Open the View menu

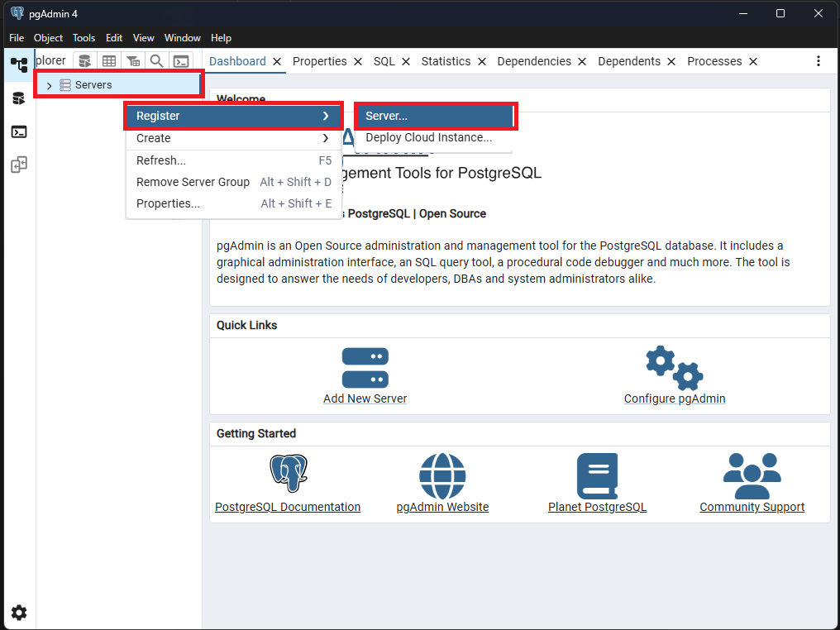pyautogui.click(x=144, y=38)
